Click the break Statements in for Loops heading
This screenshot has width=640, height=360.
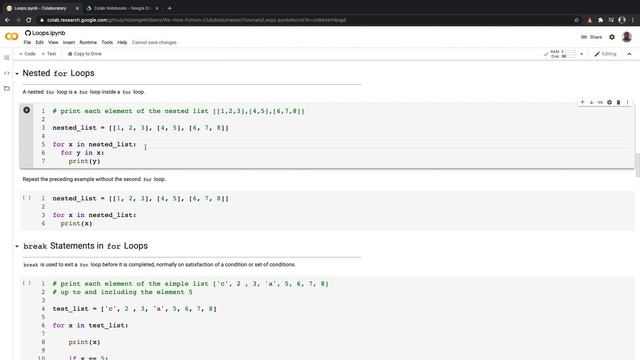86,246
